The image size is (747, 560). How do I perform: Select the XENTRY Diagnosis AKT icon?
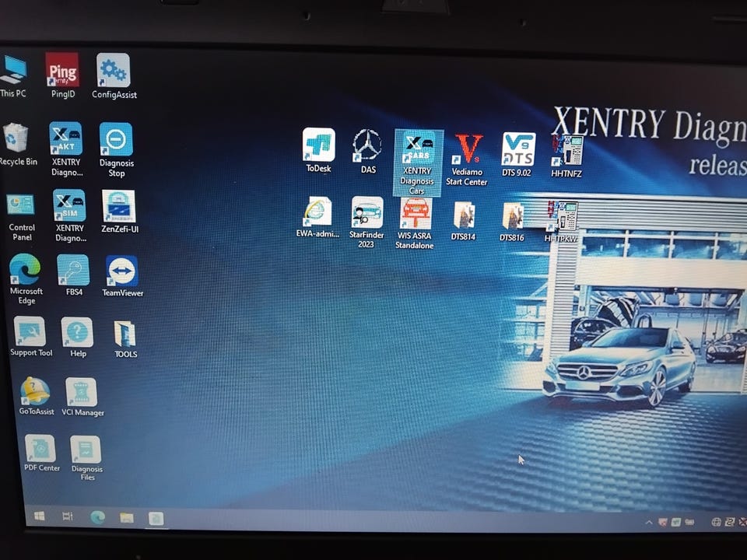tap(66, 149)
